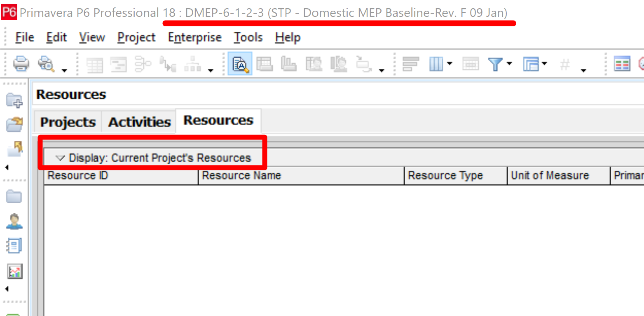This screenshot has height=316, width=644.
Task: Open the View menu
Action: click(92, 37)
